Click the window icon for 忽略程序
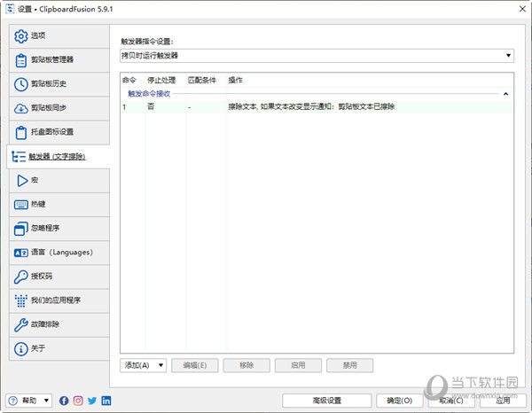 pos(20,229)
